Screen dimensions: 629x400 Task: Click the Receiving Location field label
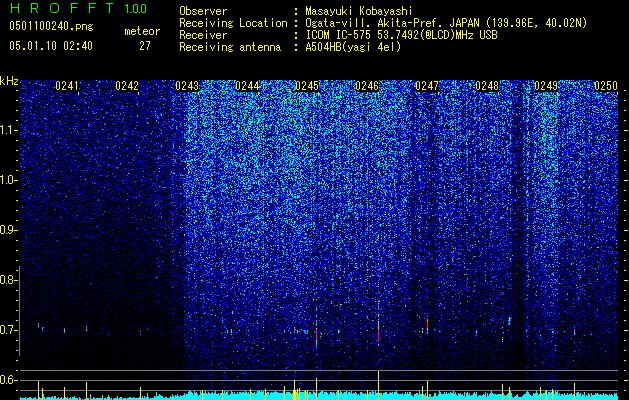pyautogui.click(x=233, y=23)
